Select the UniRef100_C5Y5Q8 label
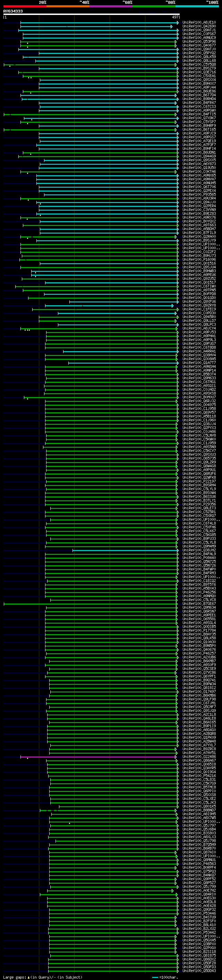 click(x=199, y=65)
